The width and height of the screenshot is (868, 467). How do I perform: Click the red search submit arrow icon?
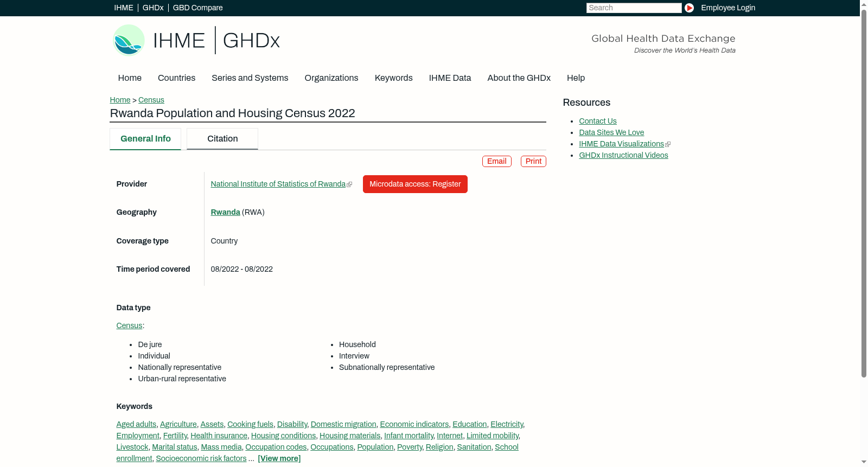(689, 8)
